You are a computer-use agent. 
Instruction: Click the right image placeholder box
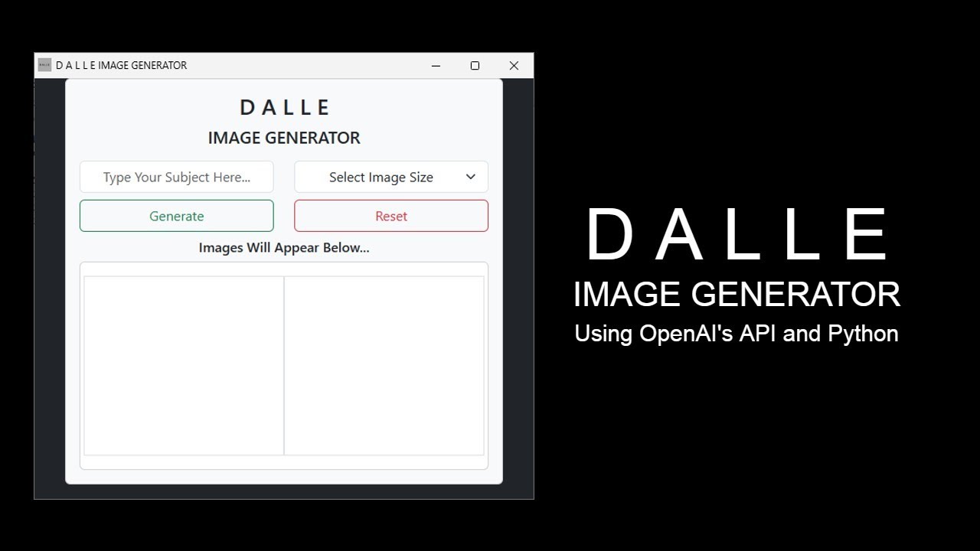[384, 366]
